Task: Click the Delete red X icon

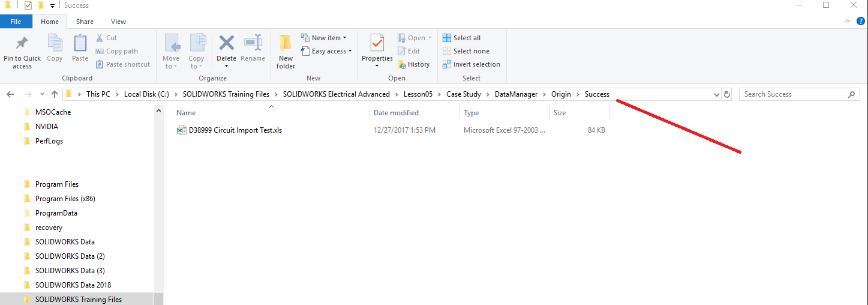Action: (226, 43)
